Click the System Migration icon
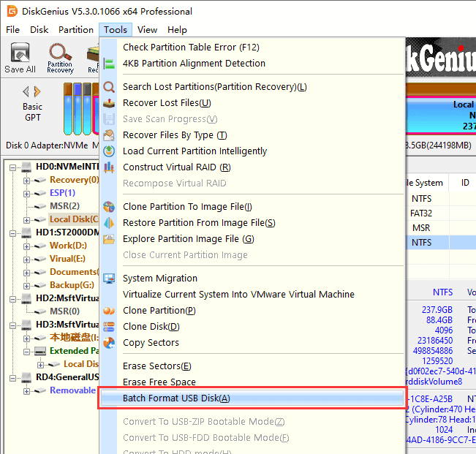 [x=109, y=279]
